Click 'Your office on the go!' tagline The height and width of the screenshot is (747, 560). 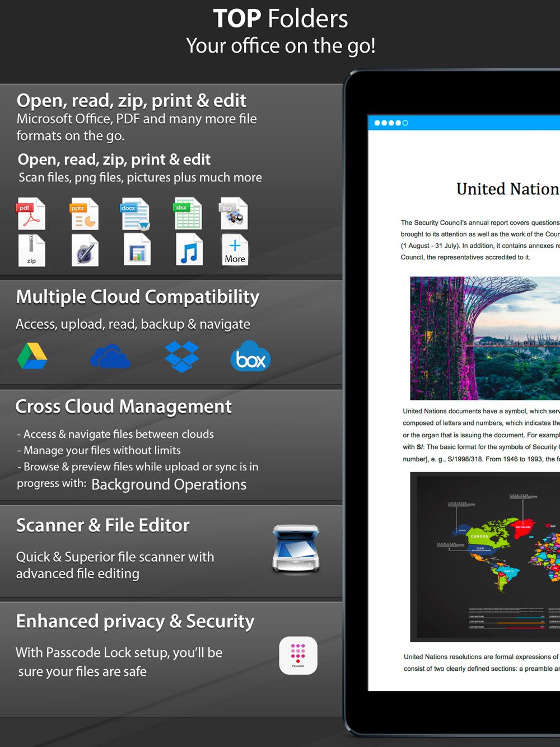[x=281, y=46]
